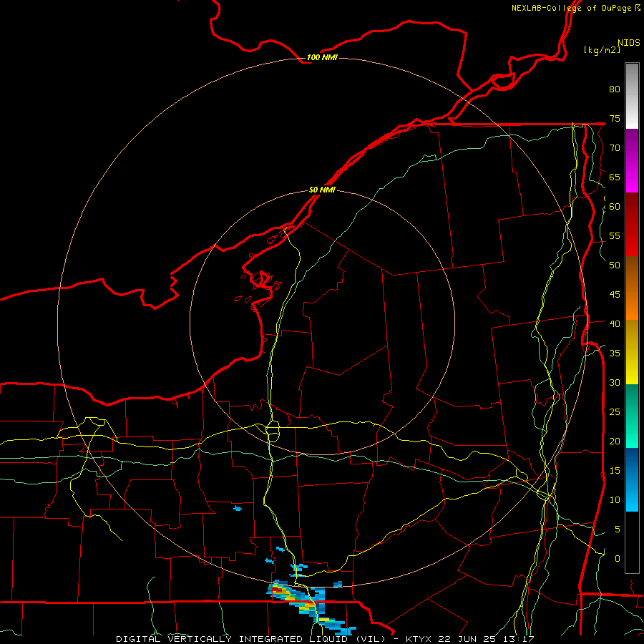This screenshot has width=644, height=644.
Task: Click the legend value 15
Action: click(x=615, y=471)
